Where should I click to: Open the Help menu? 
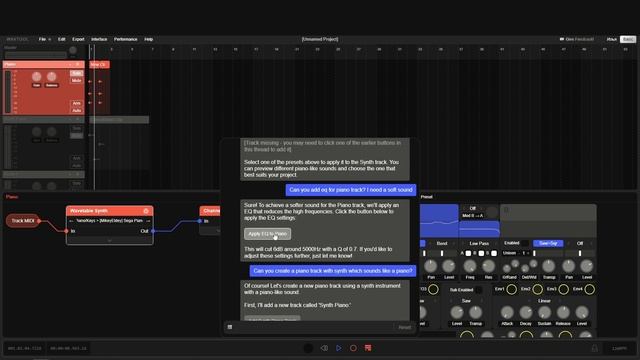(x=149, y=39)
